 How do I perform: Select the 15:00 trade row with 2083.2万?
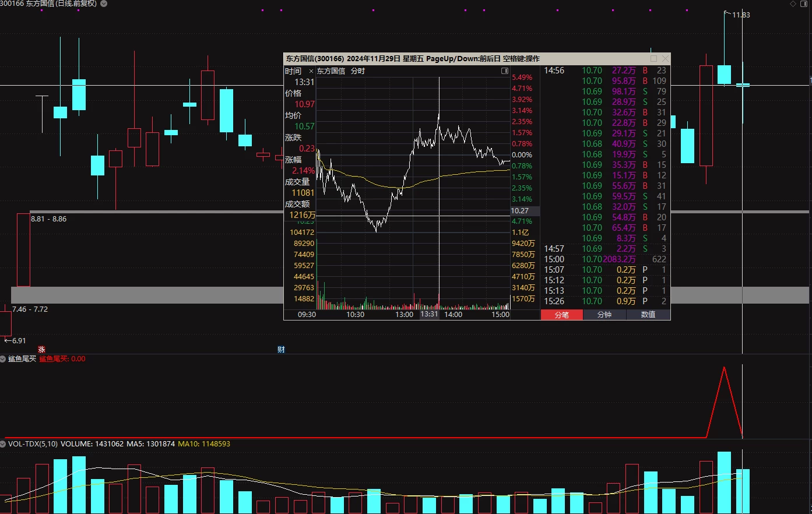coord(605,259)
